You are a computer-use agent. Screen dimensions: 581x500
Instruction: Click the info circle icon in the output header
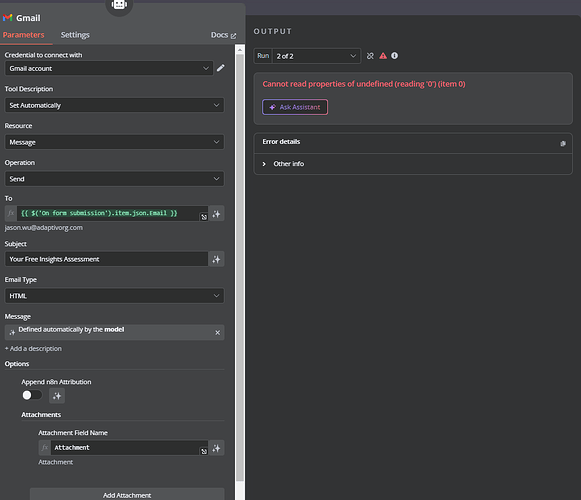coord(395,56)
